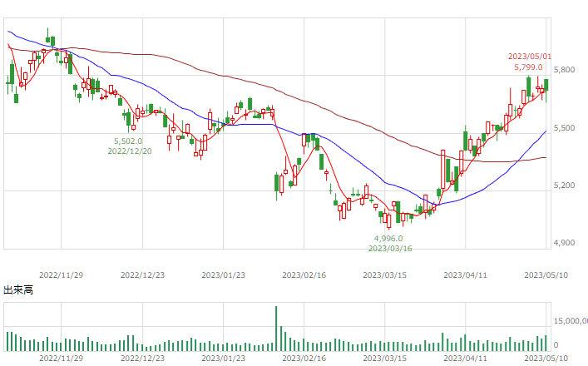Click 2023/03/15 under the price chart

click(x=385, y=275)
